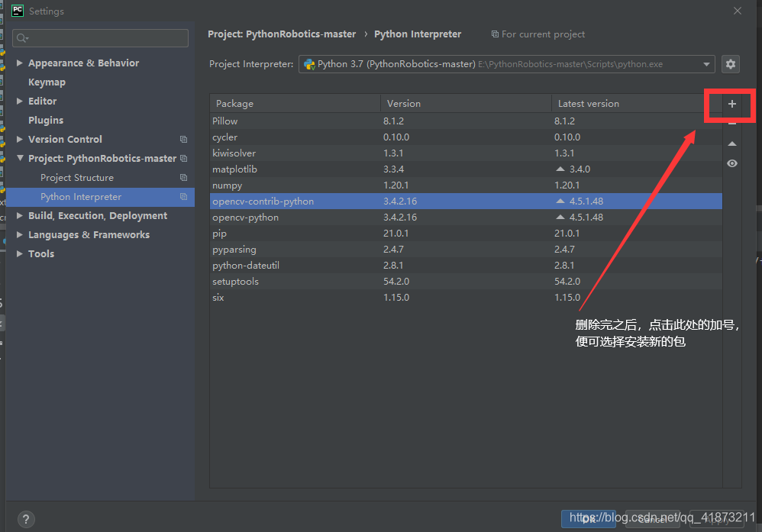This screenshot has height=532, width=762.
Task: Expand the Version Control section
Action: (19, 139)
